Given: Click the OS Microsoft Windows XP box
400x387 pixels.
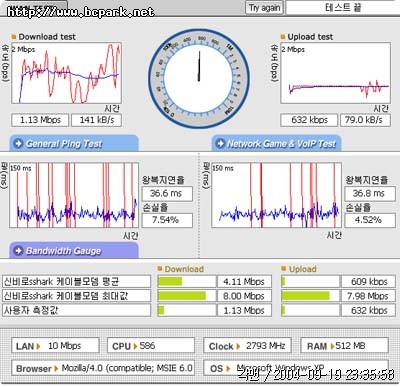Looking at the screenshot, I should pyautogui.click(x=296, y=368).
